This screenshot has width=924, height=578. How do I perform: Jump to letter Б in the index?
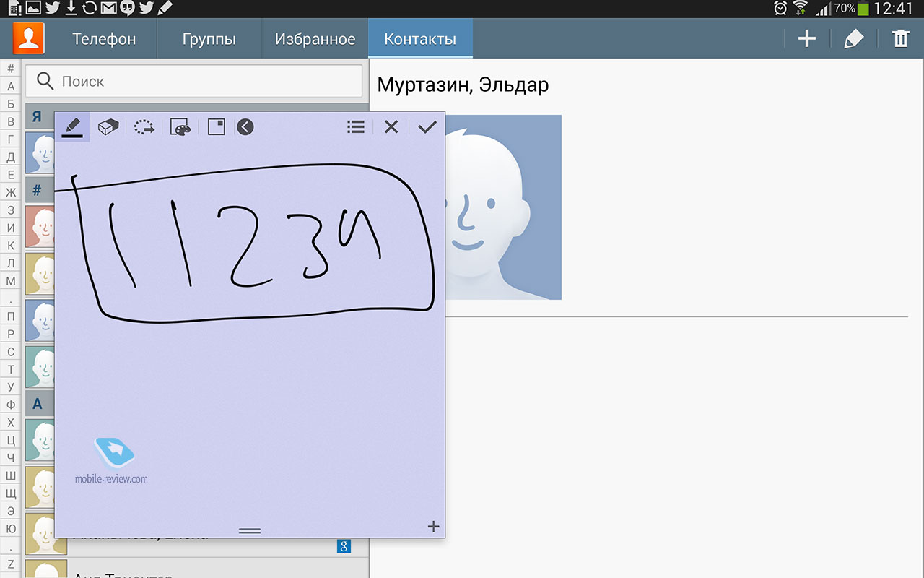pyautogui.click(x=11, y=104)
